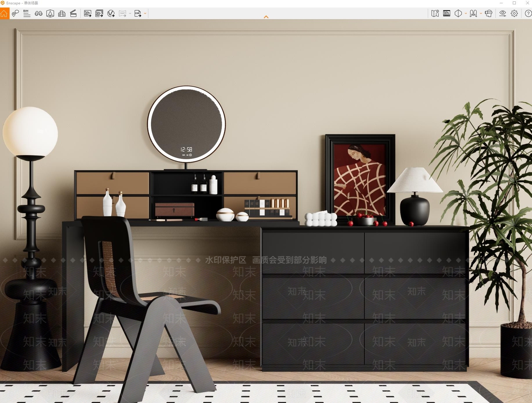Toggle Safe Frame icon
This screenshot has height=403, width=532.
point(50,13)
